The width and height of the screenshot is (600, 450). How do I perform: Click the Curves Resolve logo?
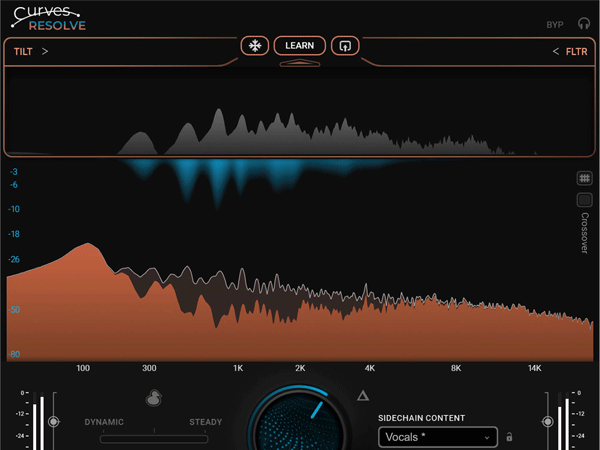49,18
